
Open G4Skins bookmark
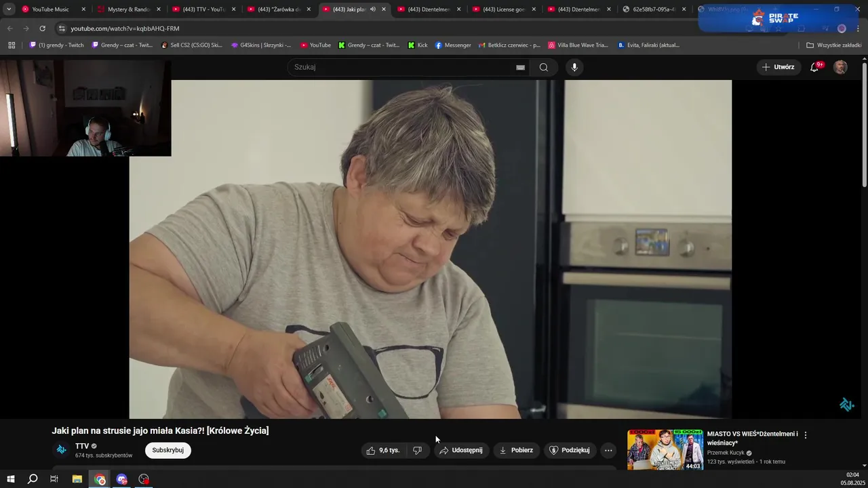[x=261, y=45]
